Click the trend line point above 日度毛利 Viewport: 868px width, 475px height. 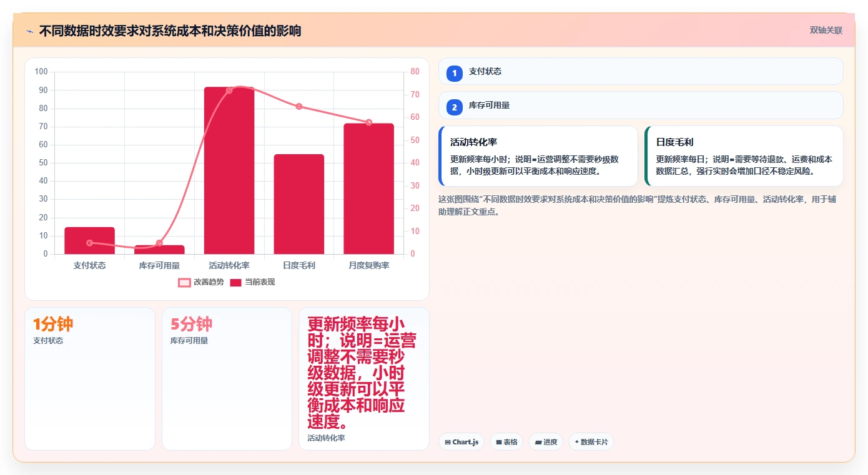point(299,106)
